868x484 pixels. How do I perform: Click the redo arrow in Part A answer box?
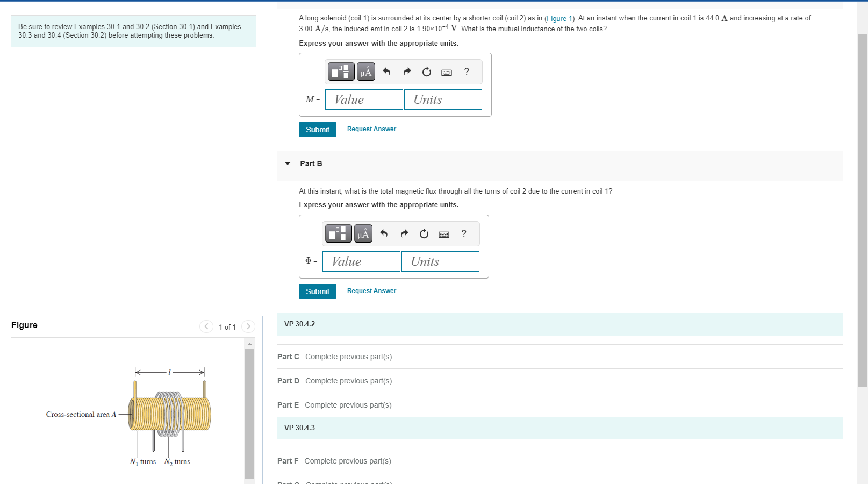[407, 72]
